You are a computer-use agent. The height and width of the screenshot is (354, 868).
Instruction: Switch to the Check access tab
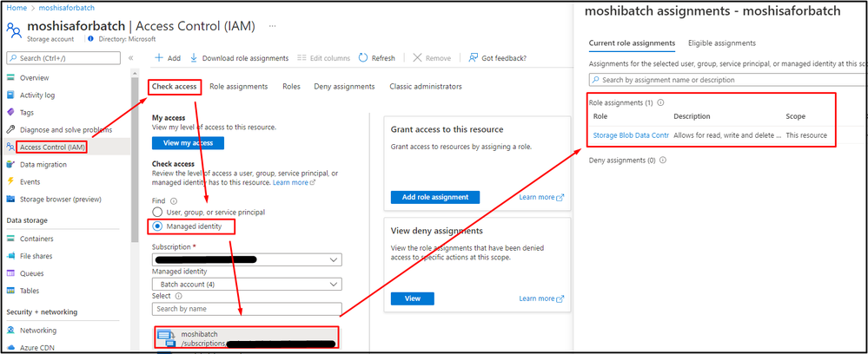point(175,87)
